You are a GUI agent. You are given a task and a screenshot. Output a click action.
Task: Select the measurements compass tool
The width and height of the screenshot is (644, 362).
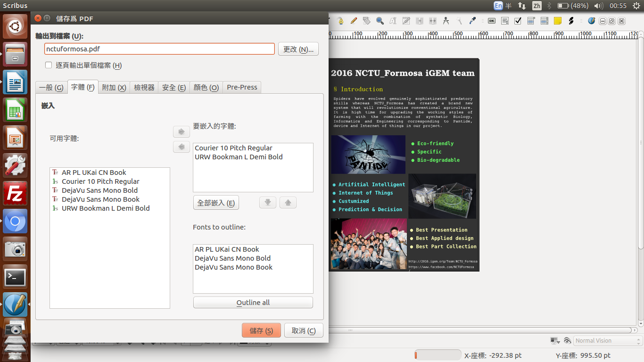[x=446, y=21]
